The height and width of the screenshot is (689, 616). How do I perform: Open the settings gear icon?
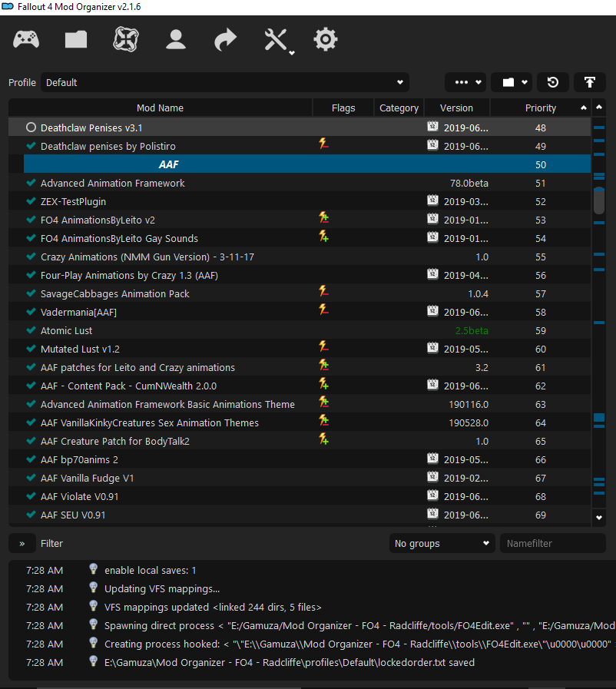click(326, 39)
